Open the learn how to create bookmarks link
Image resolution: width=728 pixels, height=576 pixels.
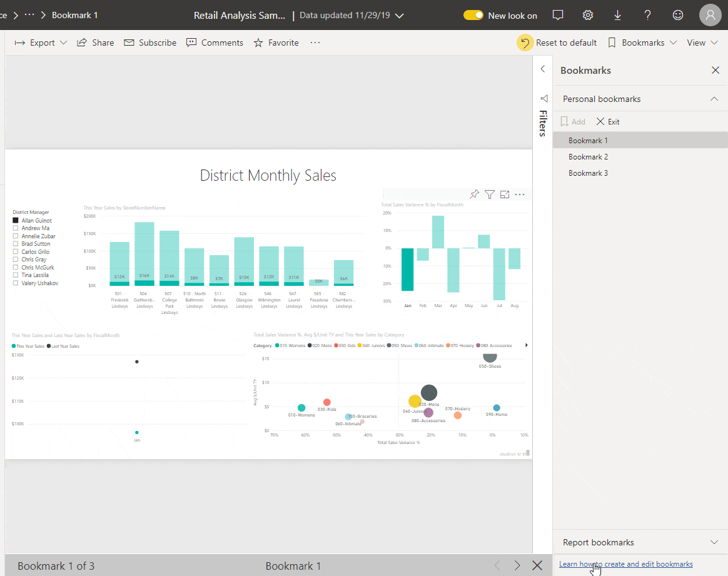click(625, 563)
